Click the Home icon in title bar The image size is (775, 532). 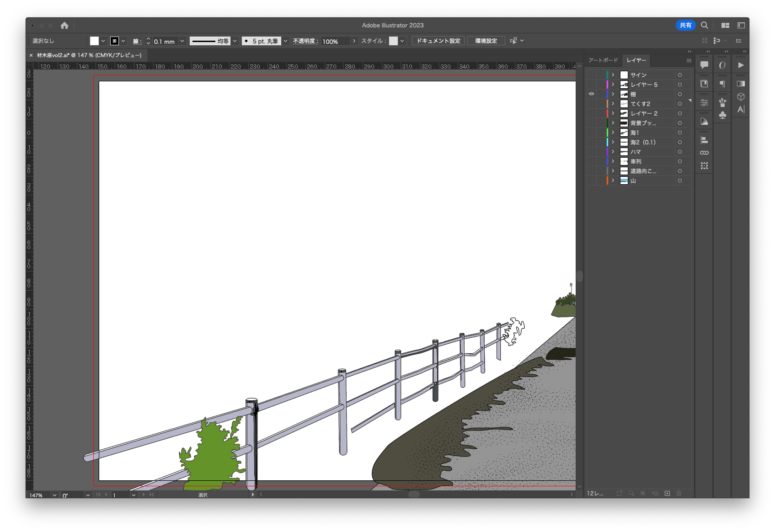64,26
